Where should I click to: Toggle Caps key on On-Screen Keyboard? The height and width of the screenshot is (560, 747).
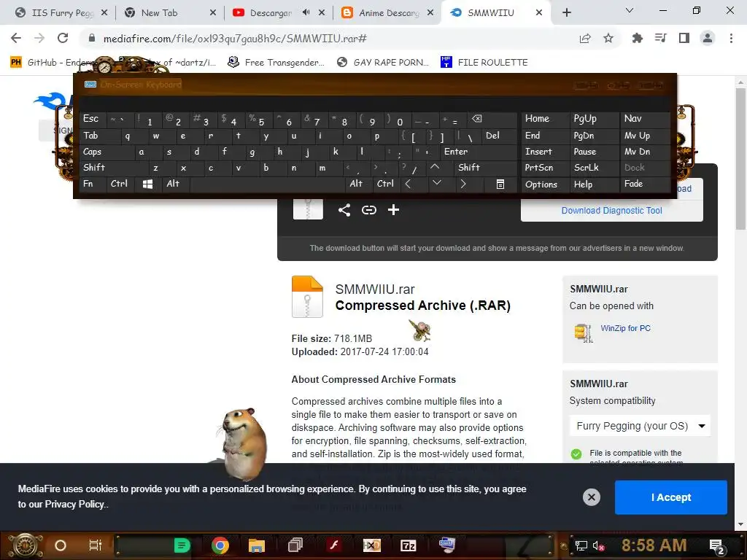coord(107,152)
